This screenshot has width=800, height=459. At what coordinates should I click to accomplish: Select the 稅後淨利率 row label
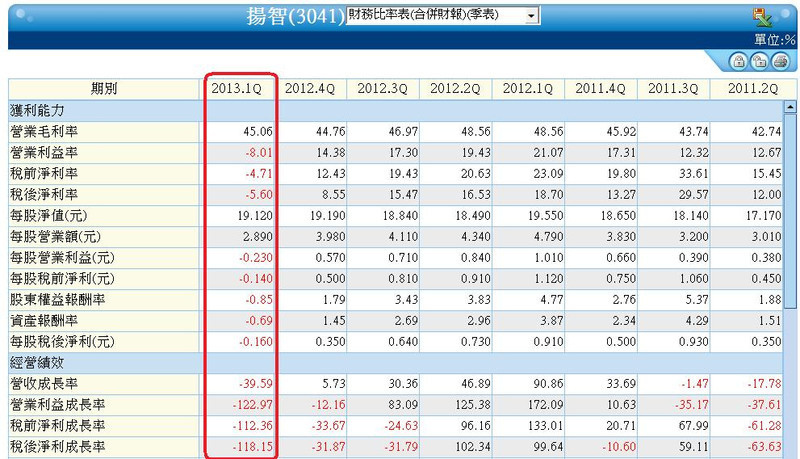pos(44,194)
